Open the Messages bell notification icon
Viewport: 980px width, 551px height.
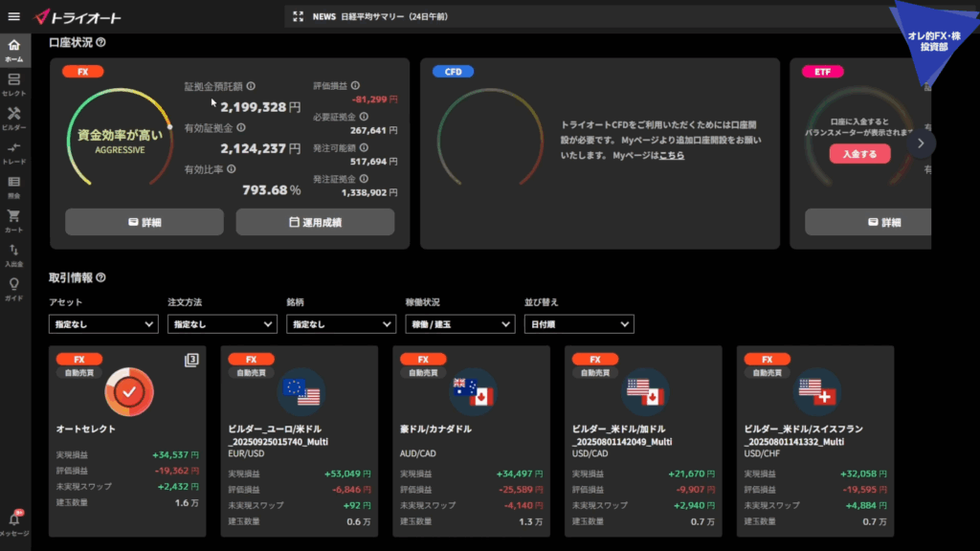click(x=13, y=521)
